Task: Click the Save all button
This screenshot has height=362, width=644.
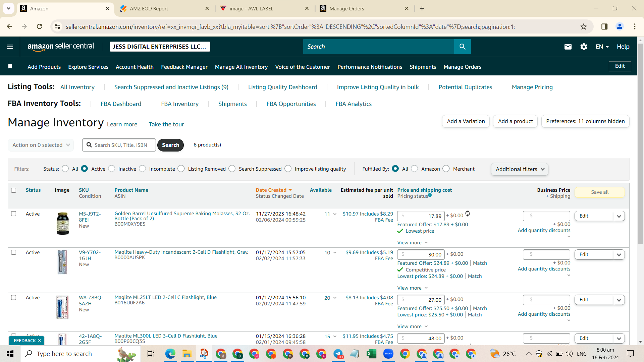Action: pyautogui.click(x=600, y=192)
